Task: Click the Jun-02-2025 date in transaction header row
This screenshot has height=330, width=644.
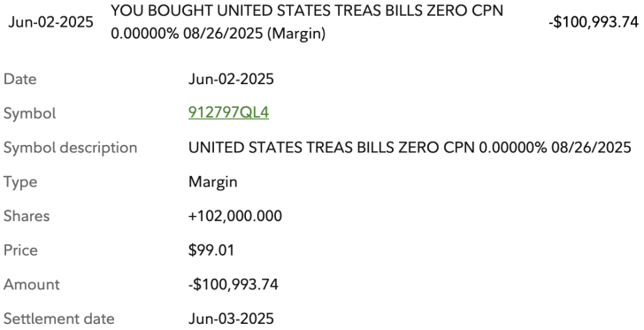Action: (x=51, y=22)
